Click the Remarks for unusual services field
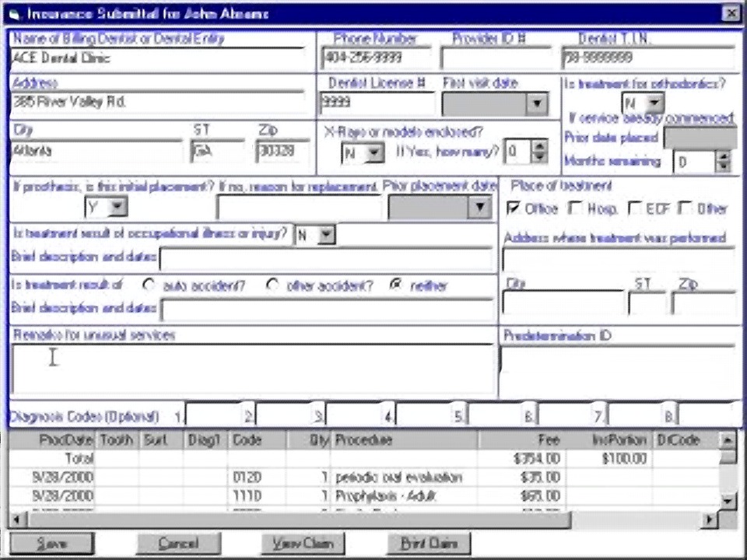 point(253,369)
